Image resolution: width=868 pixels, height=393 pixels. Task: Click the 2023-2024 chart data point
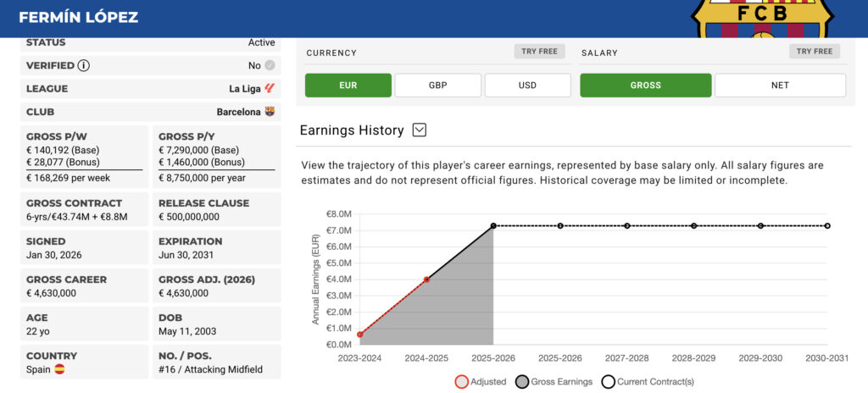click(359, 335)
